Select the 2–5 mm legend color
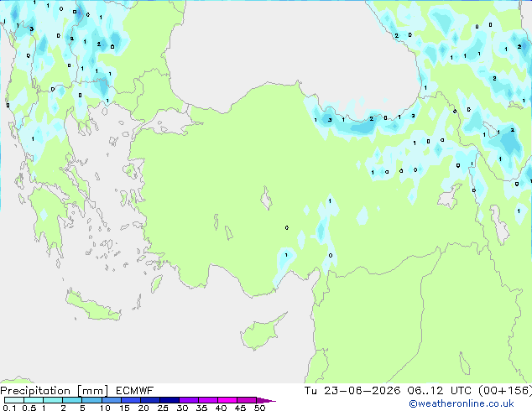Viewport: 532px width, 411px height. coord(72,400)
